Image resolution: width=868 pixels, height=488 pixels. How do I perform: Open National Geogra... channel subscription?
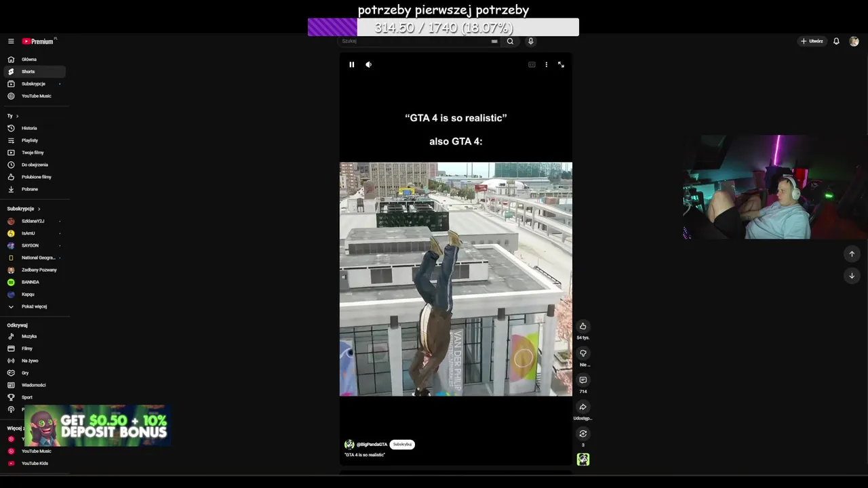pos(35,258)
